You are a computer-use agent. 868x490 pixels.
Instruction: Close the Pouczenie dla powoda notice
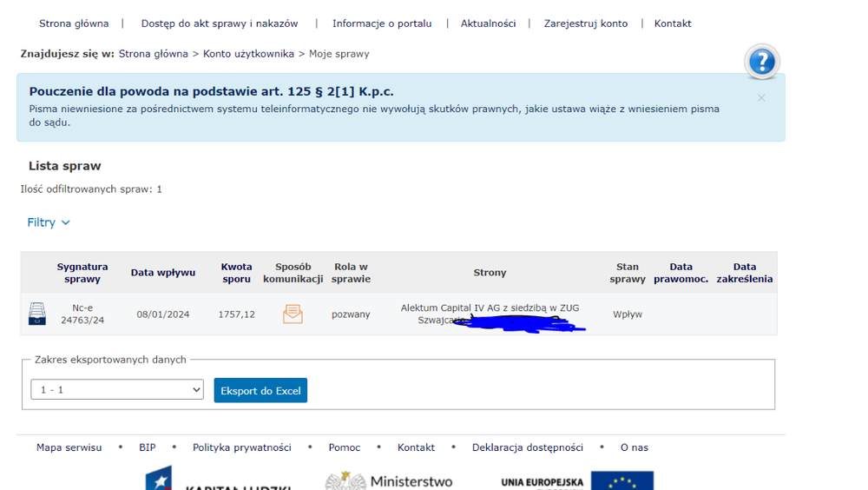pos(761,98)
